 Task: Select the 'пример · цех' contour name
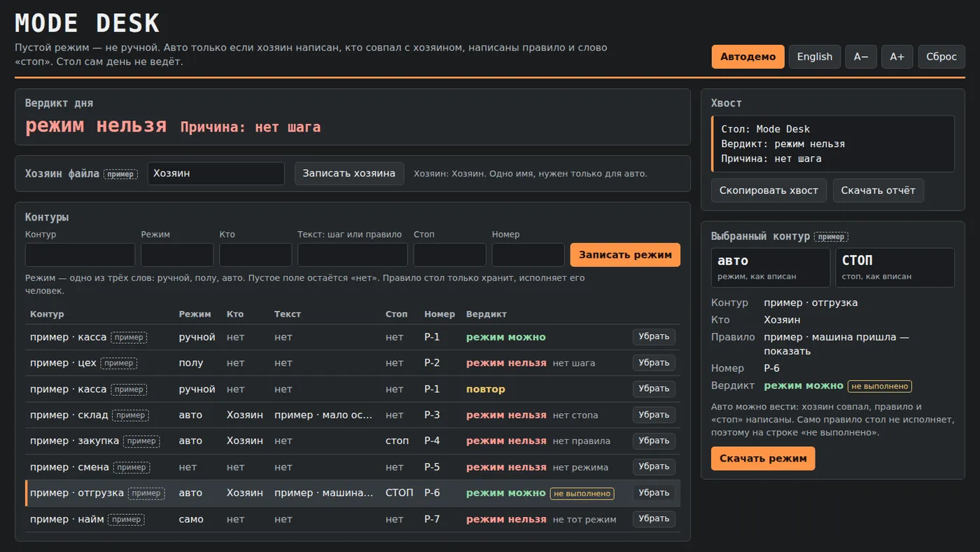click(63, 363)
